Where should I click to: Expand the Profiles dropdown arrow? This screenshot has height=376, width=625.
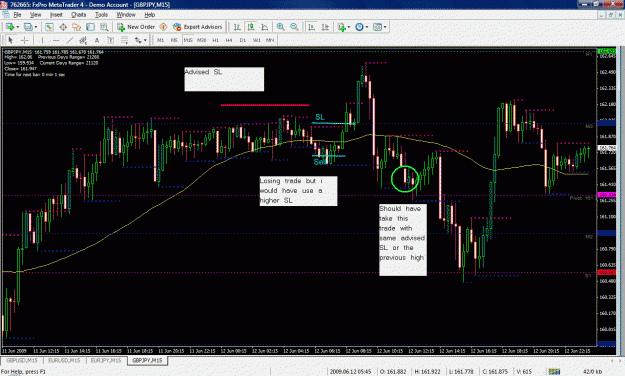(x=35, y=27)
